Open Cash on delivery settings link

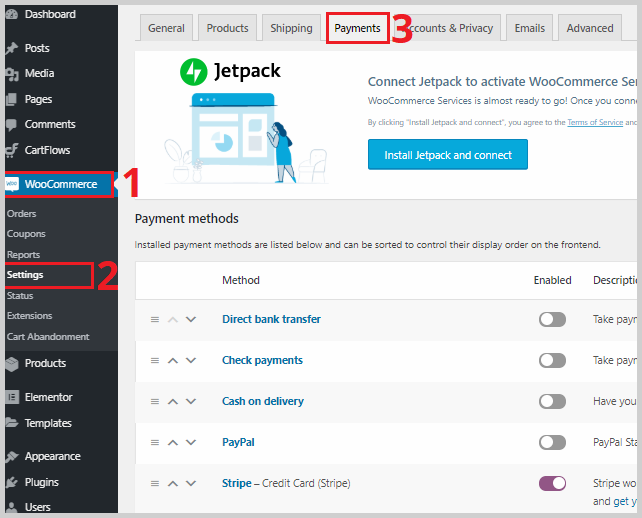[263, 401]
